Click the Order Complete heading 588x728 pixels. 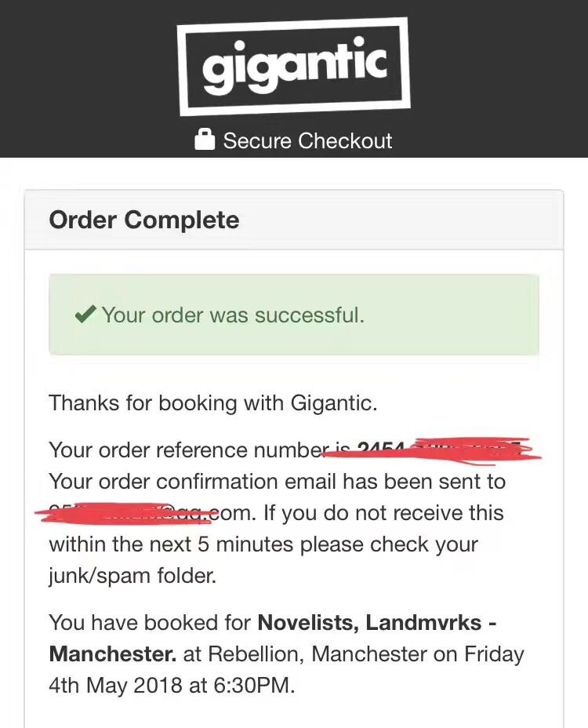point(144,220)
